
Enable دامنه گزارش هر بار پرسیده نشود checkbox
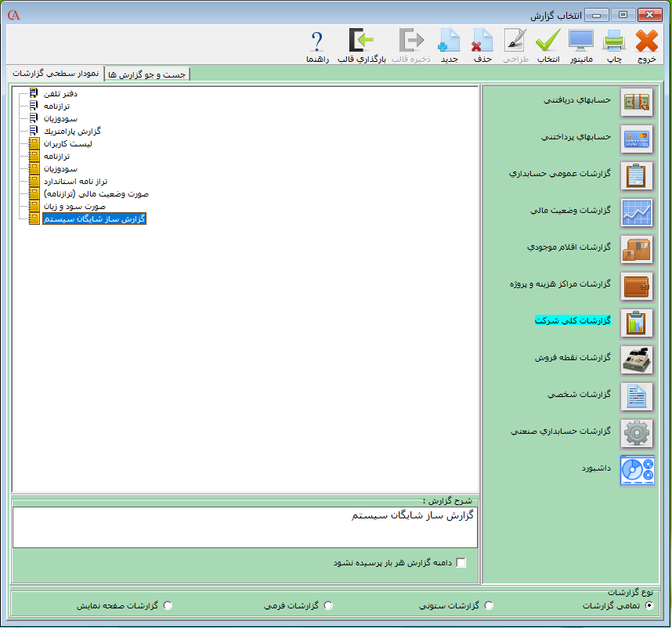pos(461,563)
